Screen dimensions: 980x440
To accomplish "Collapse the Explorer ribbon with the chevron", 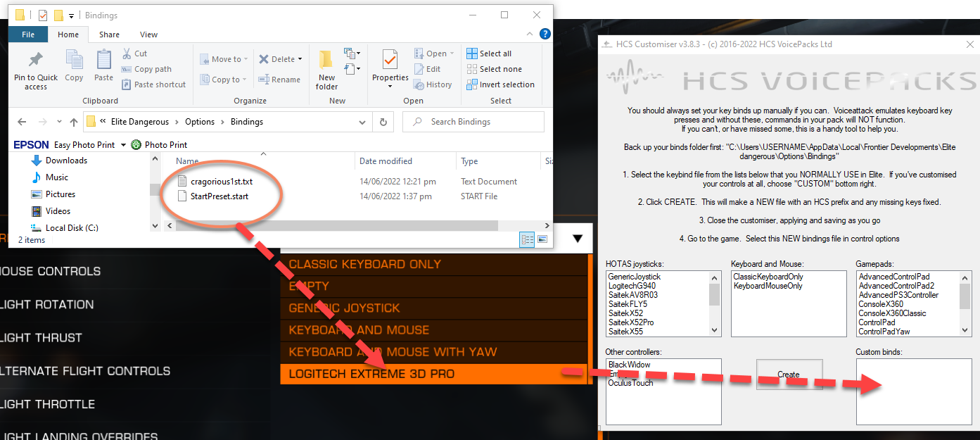I will [x=528, y=34].
